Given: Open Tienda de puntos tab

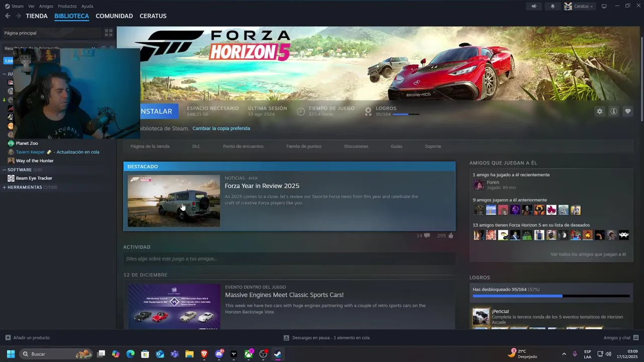Looking at the screenshot, I should (x=303, y=146).
